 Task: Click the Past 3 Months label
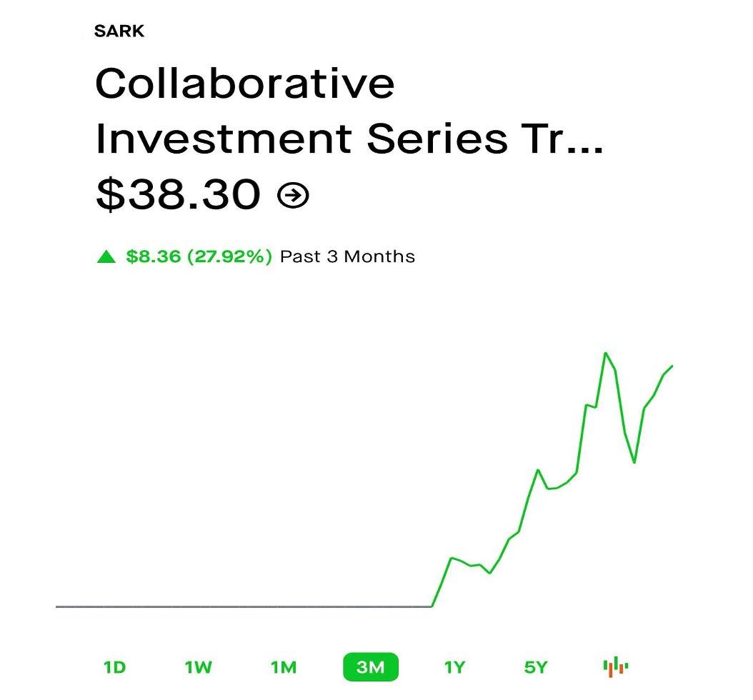(348, 256)
